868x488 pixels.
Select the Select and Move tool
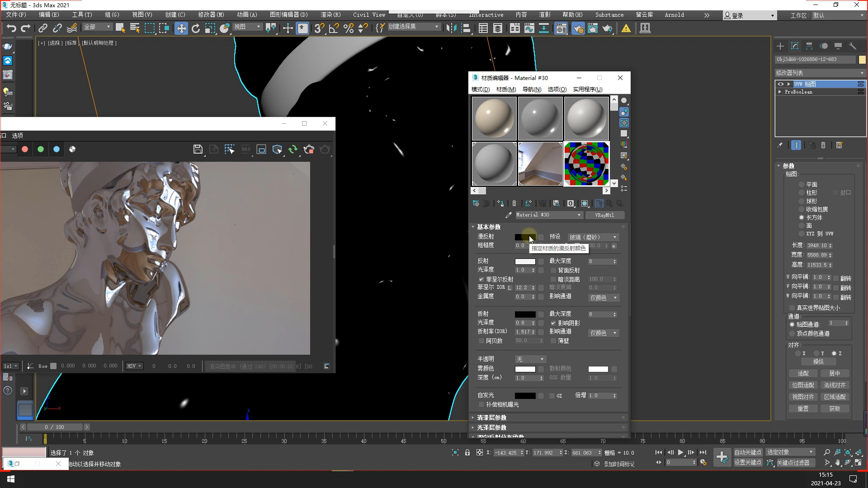(181, 28)
